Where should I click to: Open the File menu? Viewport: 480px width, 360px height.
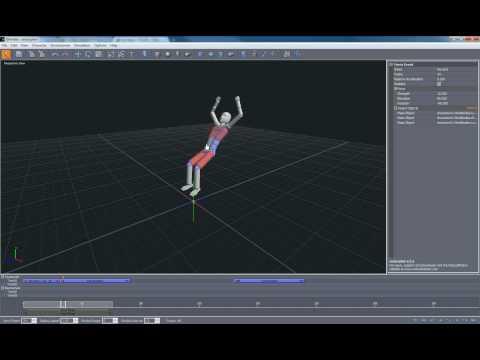pyautogui.click(x=4, y=45)
